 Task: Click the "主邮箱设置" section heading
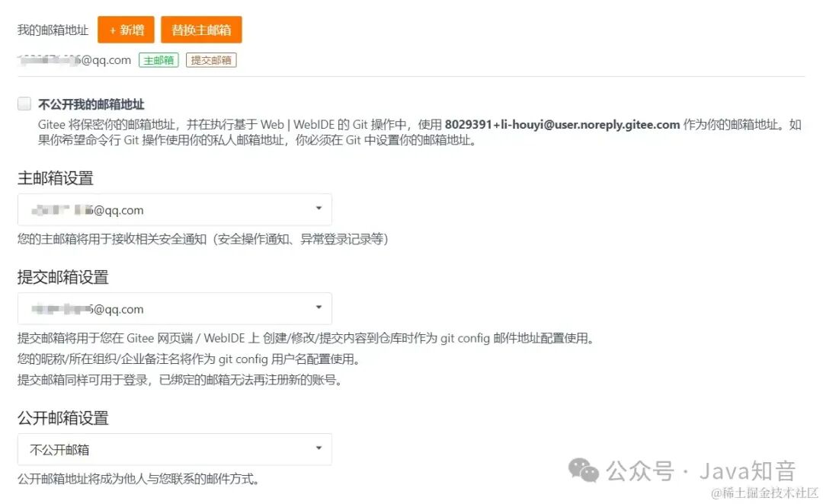pos(55,178)
